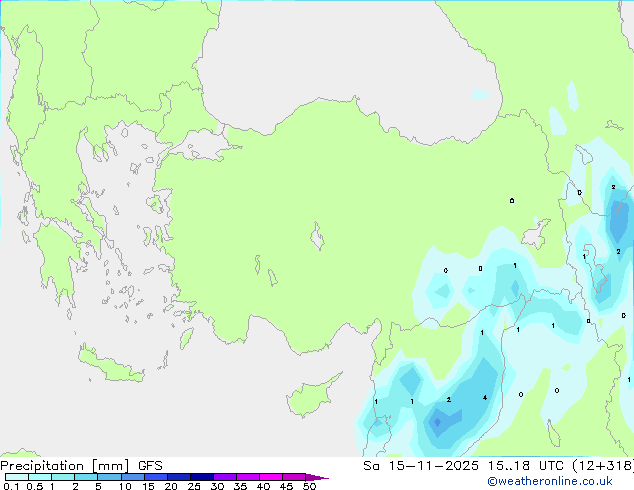The width and height of the screenshot is (634, 490).
Task: Click the 1–2 mm legend color swatch
Action: tap(63, 477)
